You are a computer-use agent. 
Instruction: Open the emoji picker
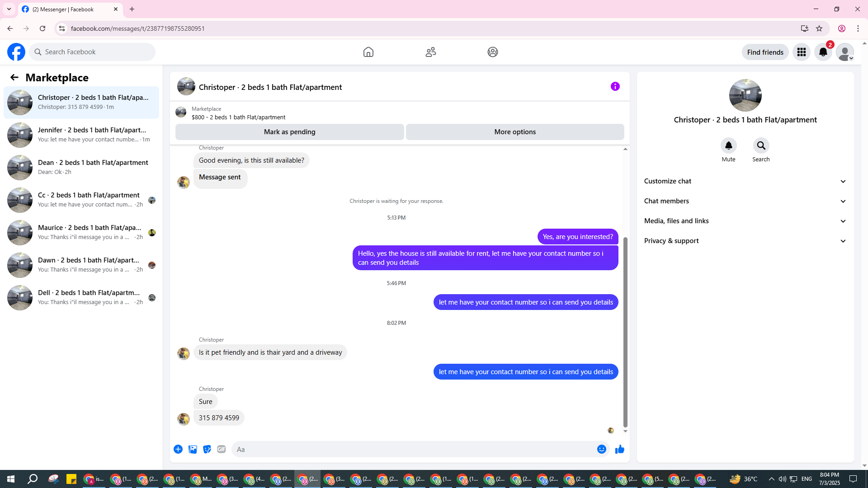click(601, 449)
